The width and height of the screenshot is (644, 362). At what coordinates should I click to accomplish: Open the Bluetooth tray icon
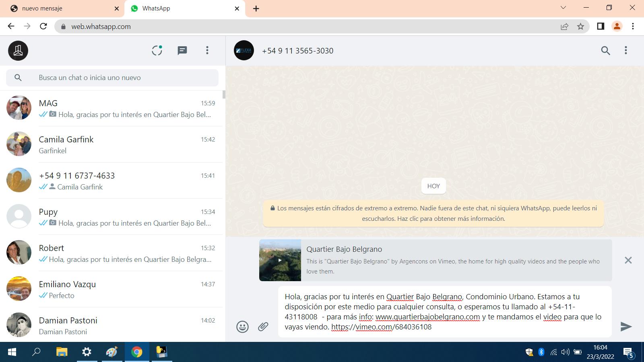pyautogui.click(x=541, y=352)
